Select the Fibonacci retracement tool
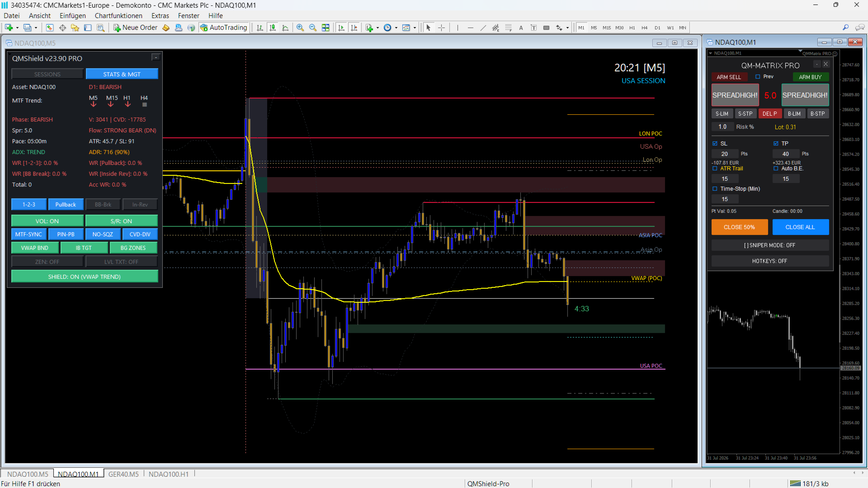The width and height of the screenshot is (868, 488). pos(509,28)
